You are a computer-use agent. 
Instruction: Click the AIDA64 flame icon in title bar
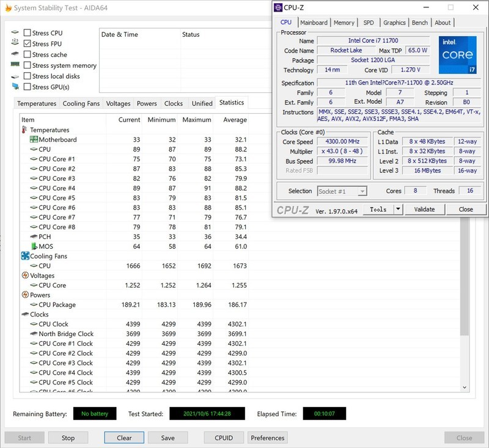point(9,7)
